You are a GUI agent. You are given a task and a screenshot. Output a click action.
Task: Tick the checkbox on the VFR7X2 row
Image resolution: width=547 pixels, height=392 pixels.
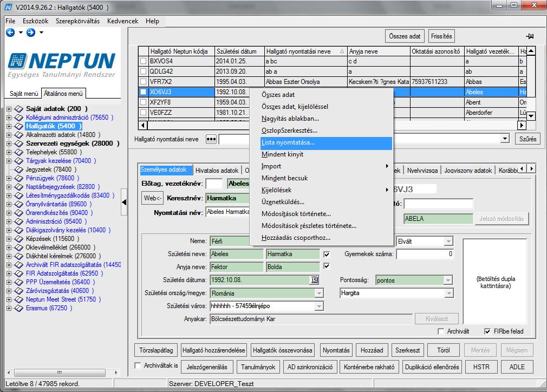click(x=143, y=82)
